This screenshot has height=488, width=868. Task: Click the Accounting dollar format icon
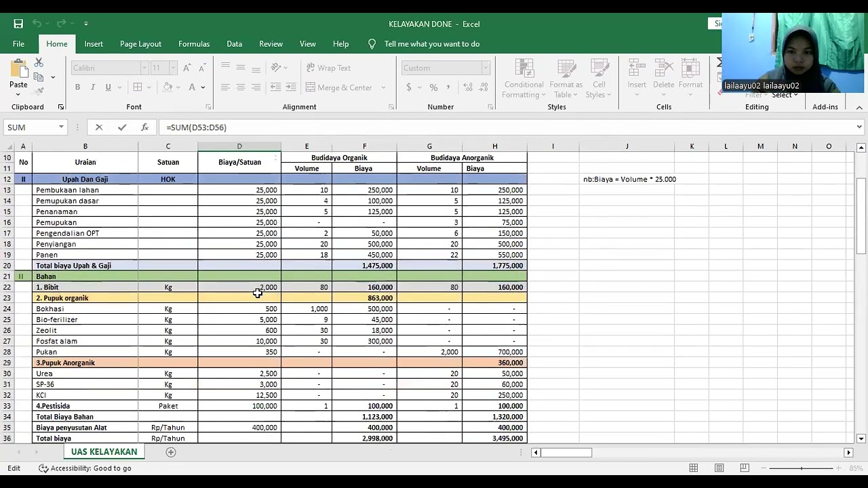coord(409,87)
